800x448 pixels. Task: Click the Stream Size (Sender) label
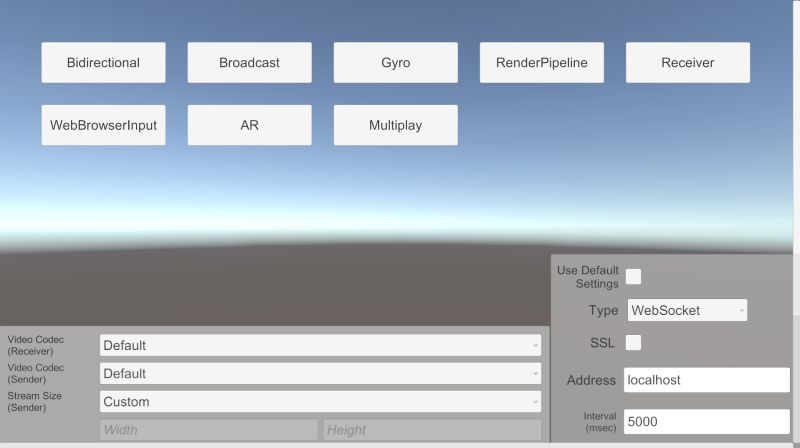(34, 402)
